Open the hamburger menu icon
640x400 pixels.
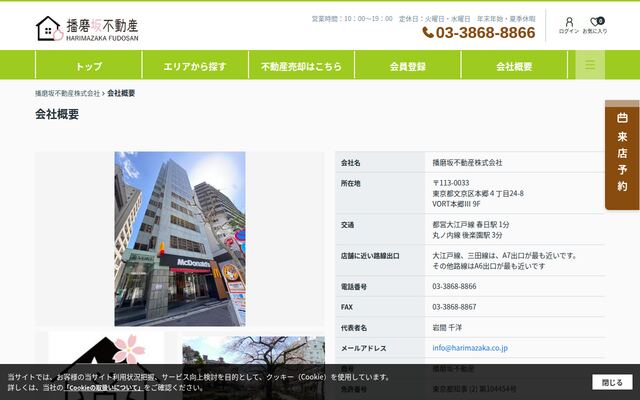click(x=590, y=64)
